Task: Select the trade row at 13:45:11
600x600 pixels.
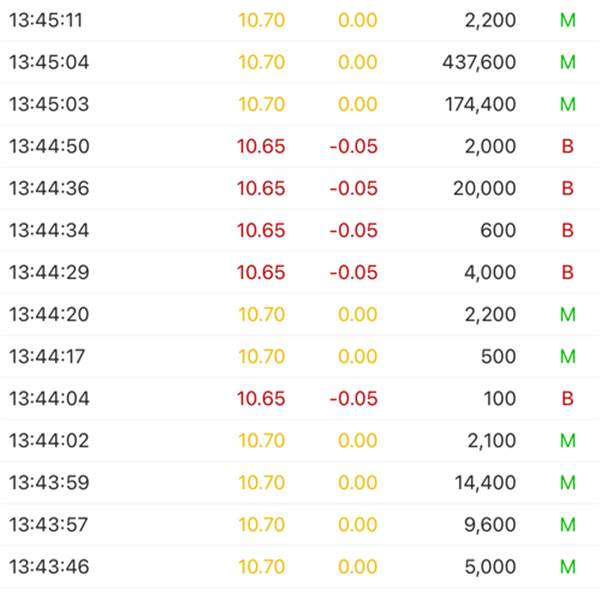Action: coord(300,20)
